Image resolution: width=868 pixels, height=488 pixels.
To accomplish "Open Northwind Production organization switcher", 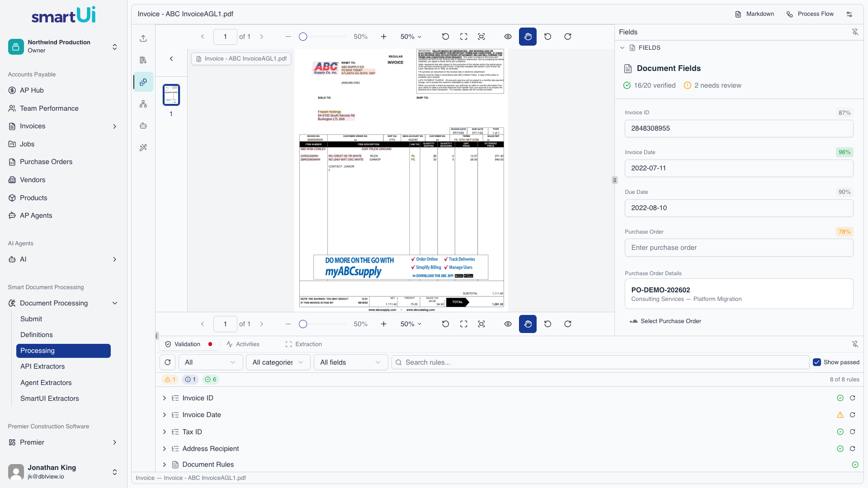I will pyautogui.click(x=63, y=47).
